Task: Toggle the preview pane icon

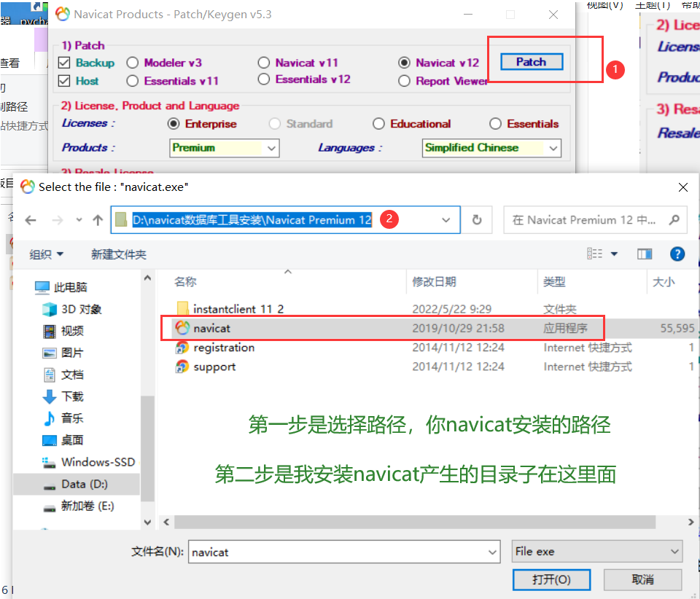Action: click(x=645, y=254)
